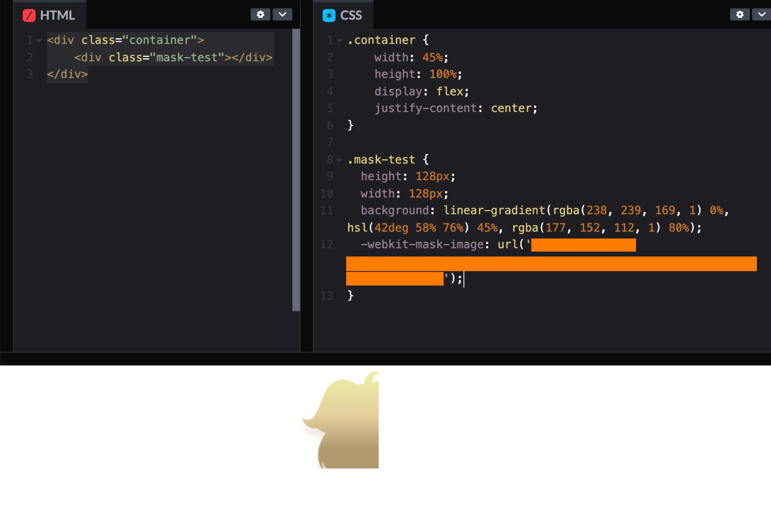Click '-webkit-mask-image' property text

coord(422,244)
